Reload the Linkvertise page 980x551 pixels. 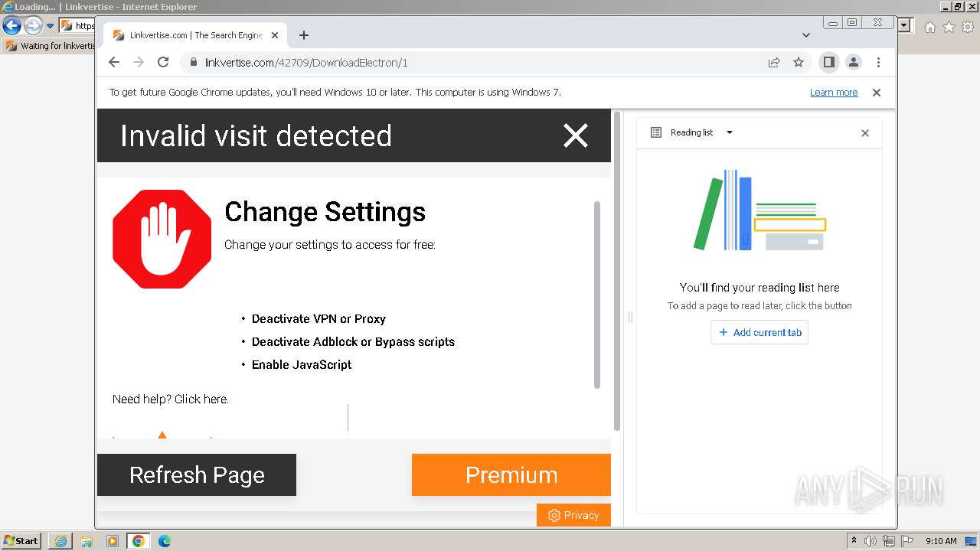[x=163, y=63]
